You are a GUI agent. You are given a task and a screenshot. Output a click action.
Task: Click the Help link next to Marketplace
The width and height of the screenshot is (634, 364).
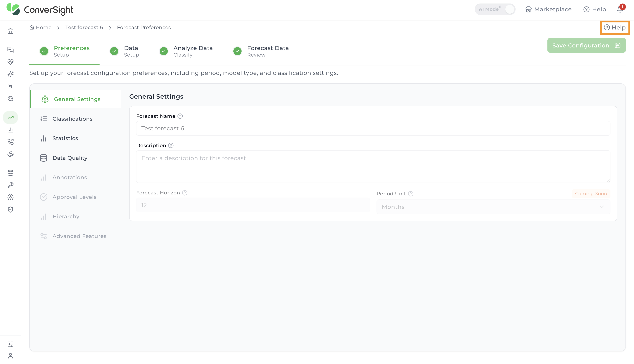pos(595,9)
